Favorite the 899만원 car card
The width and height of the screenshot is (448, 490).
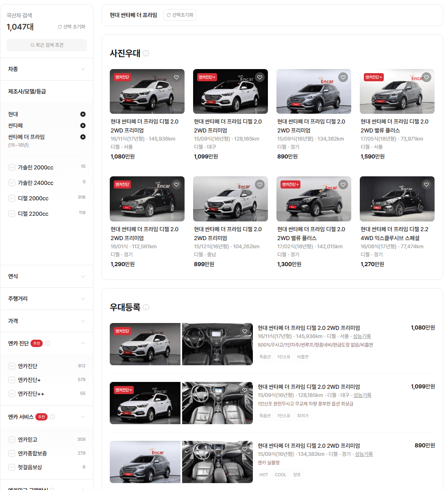click(x=260, y=184)
